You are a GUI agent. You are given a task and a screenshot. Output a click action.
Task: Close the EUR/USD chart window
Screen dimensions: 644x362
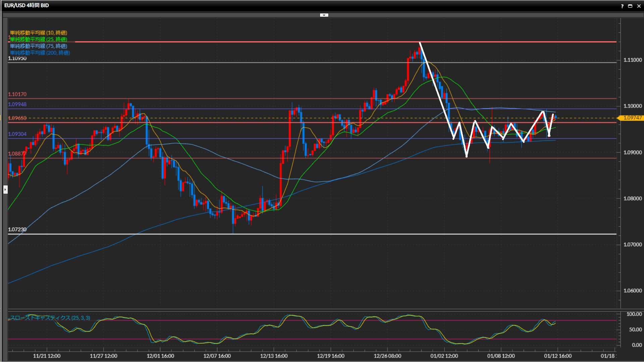coord(639,6)
